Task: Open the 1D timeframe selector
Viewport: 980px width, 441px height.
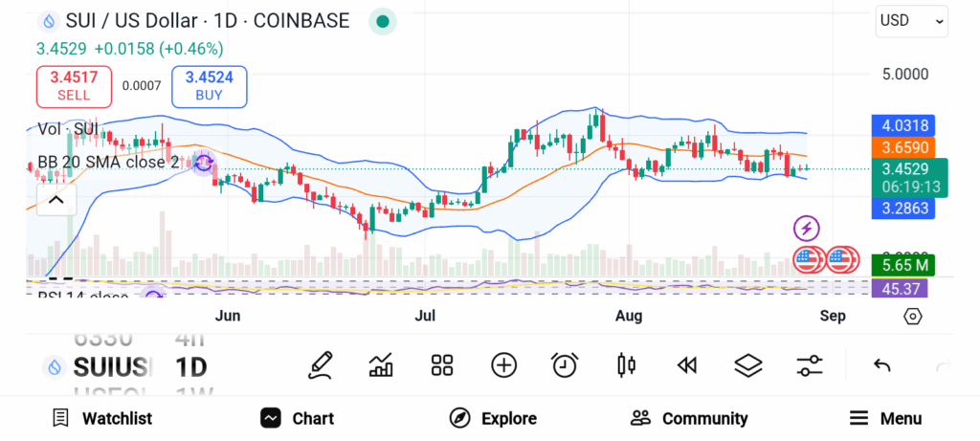Action: pos(190,366)
